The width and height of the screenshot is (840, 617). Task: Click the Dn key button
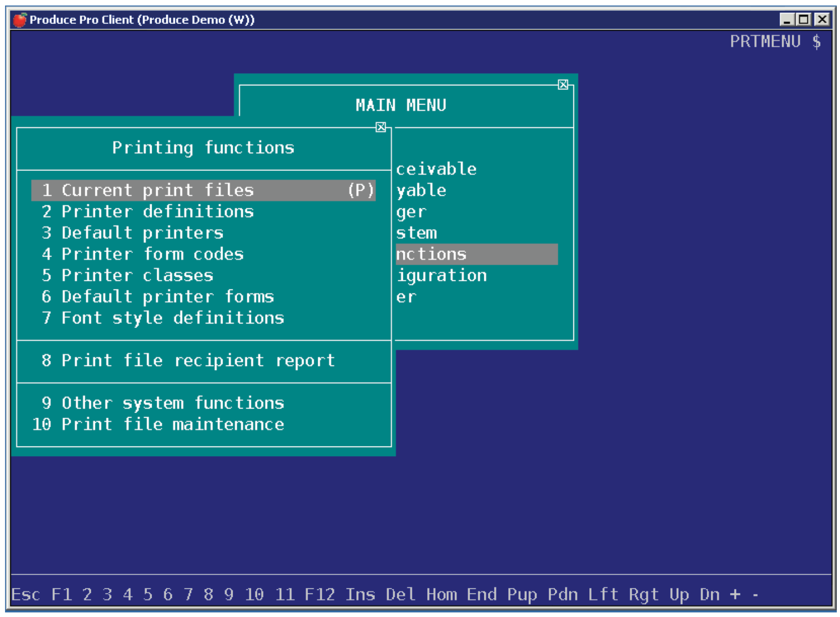(x=710, y=595)
